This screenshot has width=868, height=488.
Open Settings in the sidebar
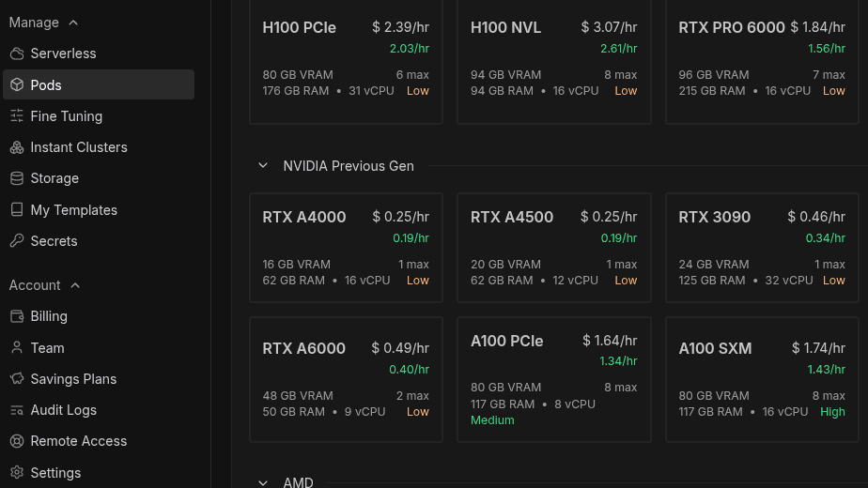tap(99, 472)
